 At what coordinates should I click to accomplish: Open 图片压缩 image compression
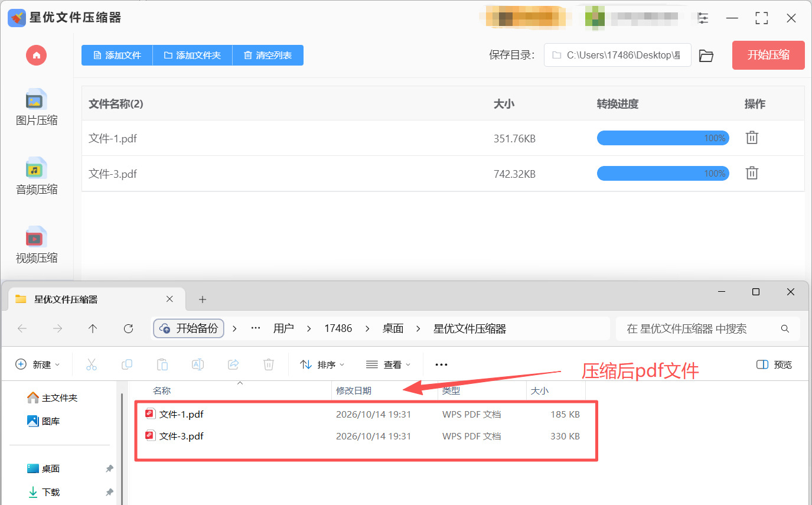[x=37, y=108]
